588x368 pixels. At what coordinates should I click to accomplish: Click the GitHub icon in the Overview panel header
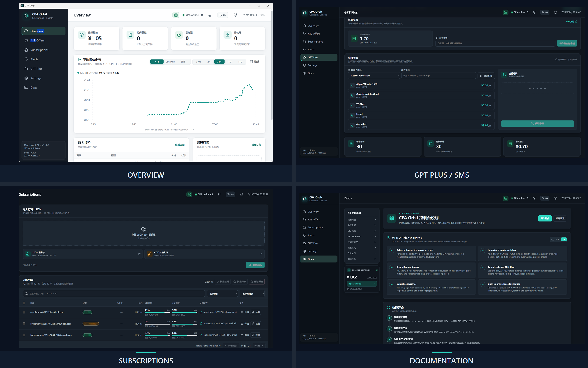coord(210,15)
